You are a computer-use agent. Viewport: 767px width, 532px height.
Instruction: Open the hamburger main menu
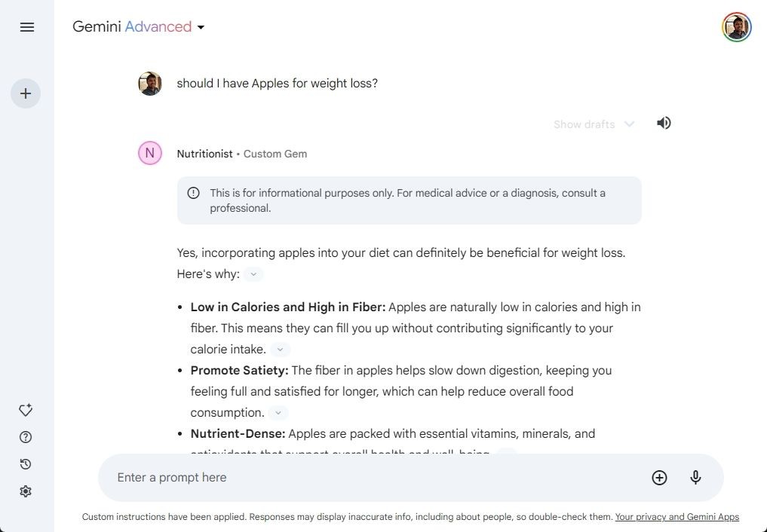pyautogui.click(x=27, y=27)
